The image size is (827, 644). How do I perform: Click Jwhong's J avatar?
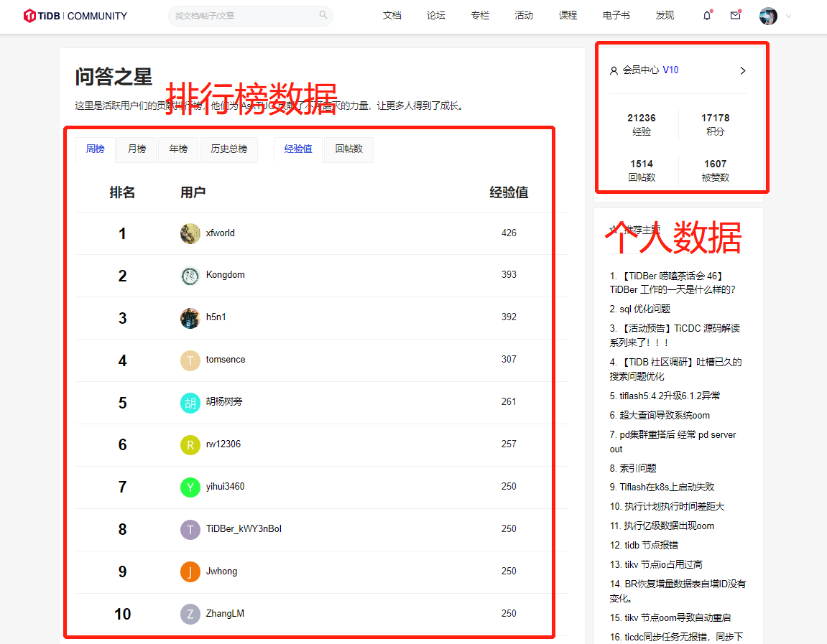(x=190, y=571)
